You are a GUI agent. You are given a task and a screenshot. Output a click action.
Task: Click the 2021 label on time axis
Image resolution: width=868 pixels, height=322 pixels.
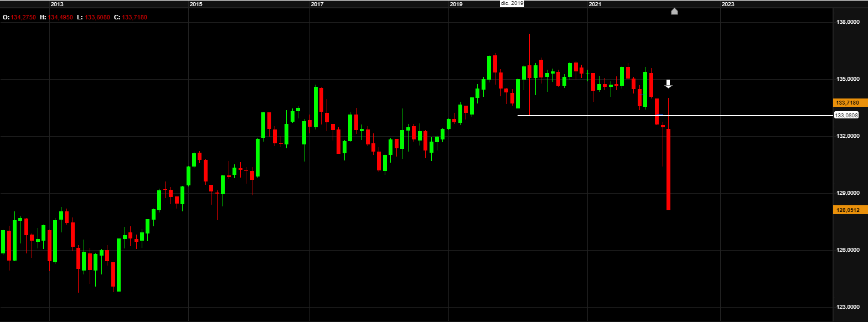click(x=595, y=4)
